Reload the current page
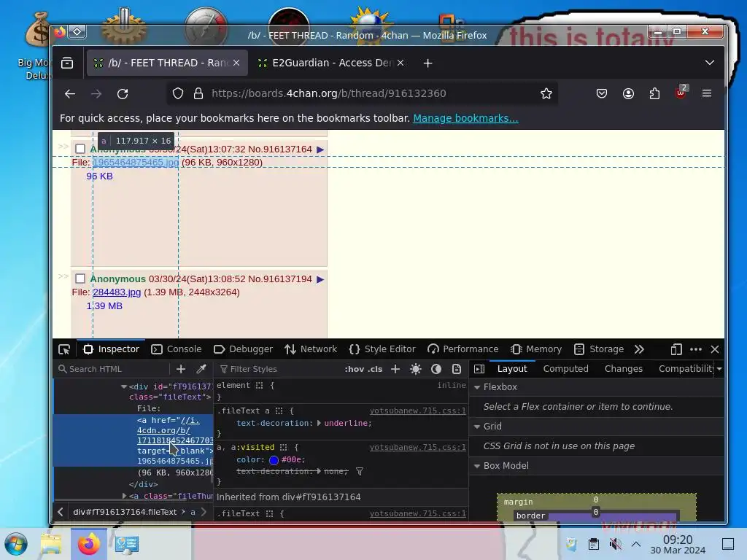Screen dimensions: 747x560 pos(123,94)
